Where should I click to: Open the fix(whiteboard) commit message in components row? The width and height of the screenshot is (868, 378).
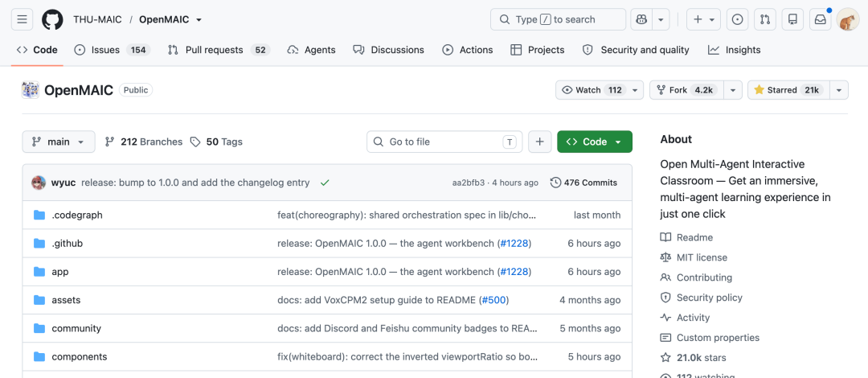407,356
